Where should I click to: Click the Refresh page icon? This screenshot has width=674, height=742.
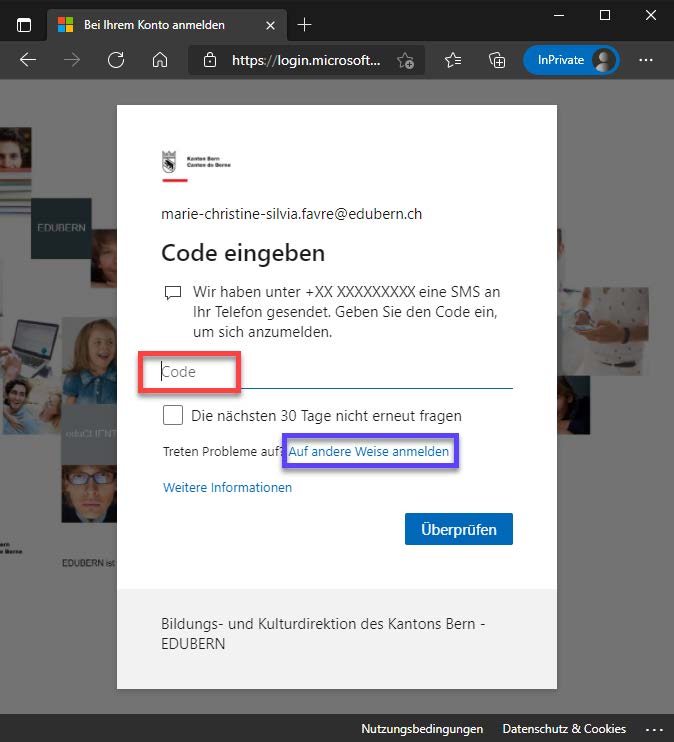pos(116,60)
